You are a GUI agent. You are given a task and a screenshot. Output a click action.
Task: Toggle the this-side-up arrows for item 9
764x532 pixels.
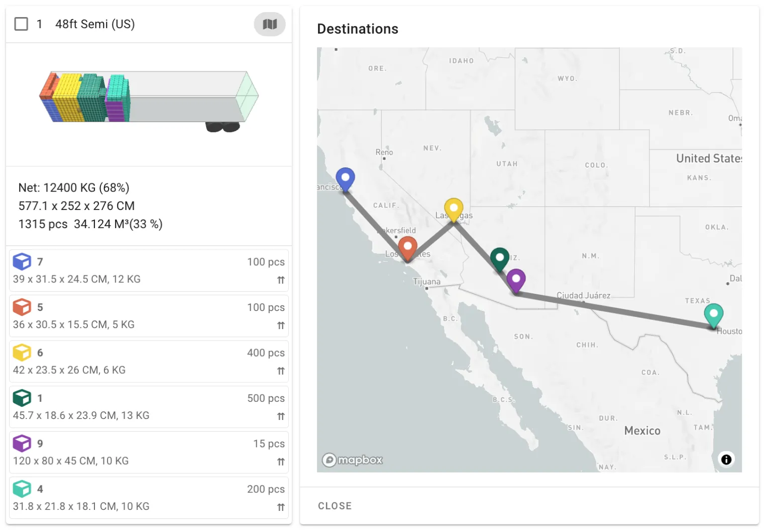[x=281, y=461]
